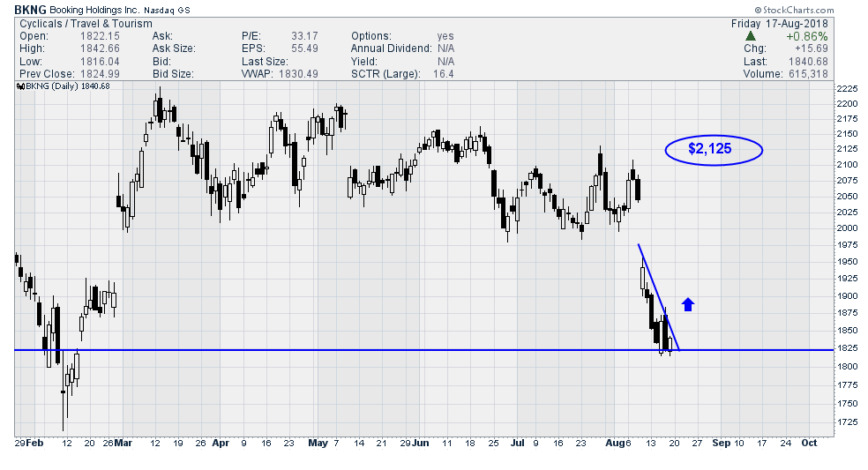Select the percent change +0.86%

pos(807,36)
